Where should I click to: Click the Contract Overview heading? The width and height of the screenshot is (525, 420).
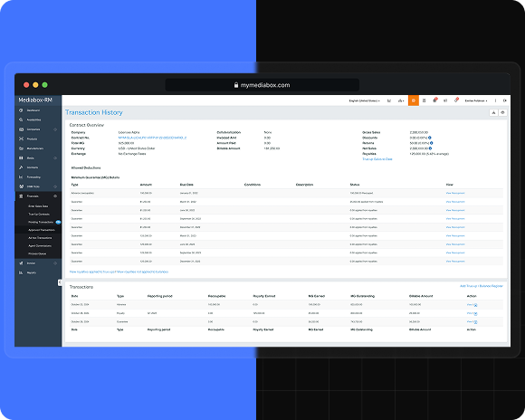coord(87,125)
